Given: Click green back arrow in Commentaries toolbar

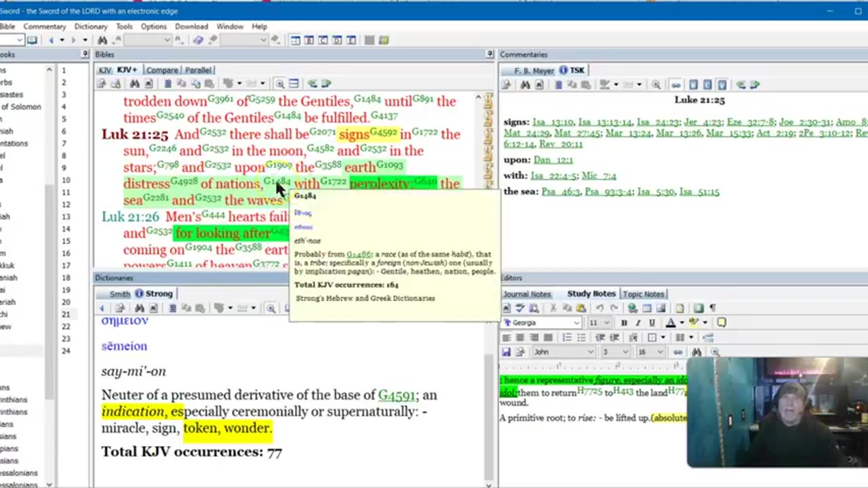Looking at the screenshot, I should tap(741, 85).
